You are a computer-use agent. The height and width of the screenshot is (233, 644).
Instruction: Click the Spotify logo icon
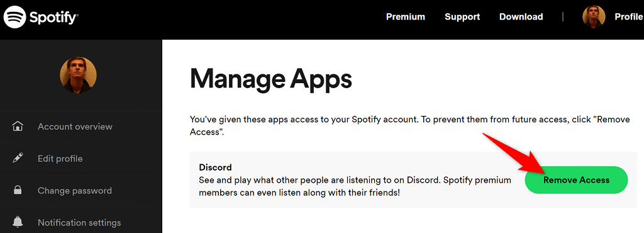click(x=15, y=17)
